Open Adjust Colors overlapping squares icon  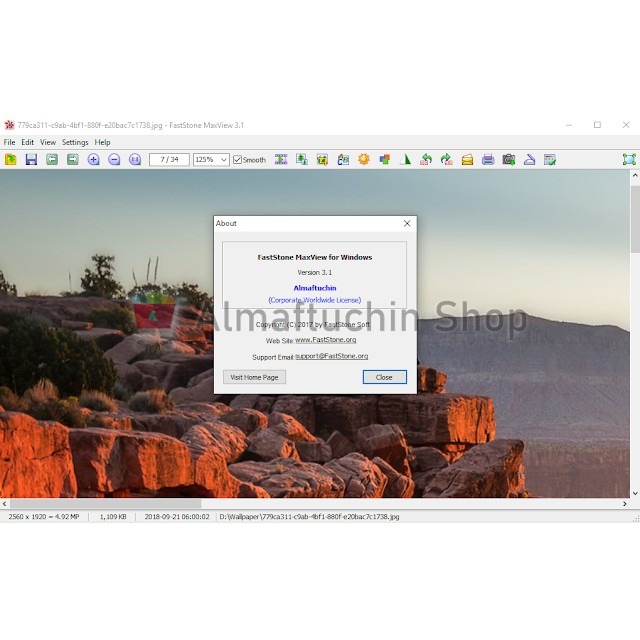[x=384, y=159]
